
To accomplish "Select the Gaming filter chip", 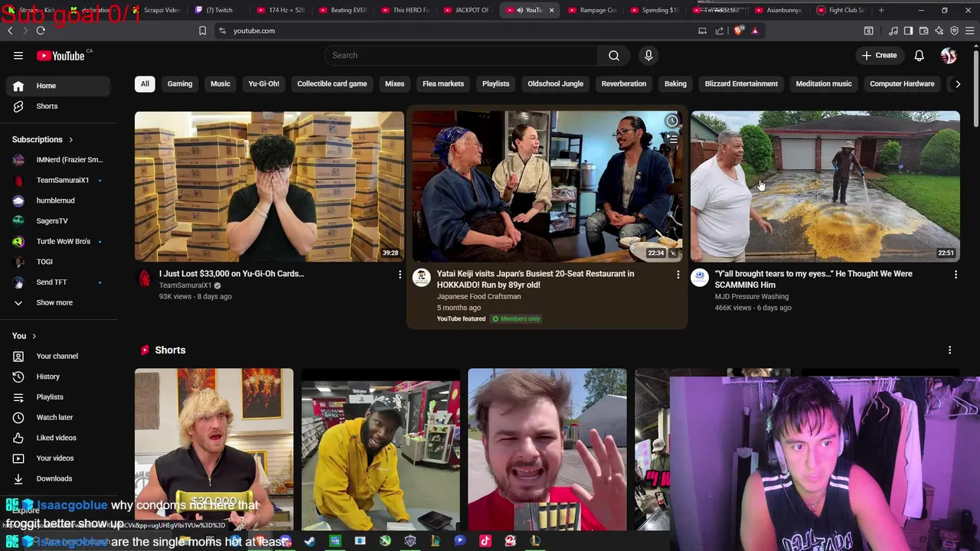I will pos(180,84).
